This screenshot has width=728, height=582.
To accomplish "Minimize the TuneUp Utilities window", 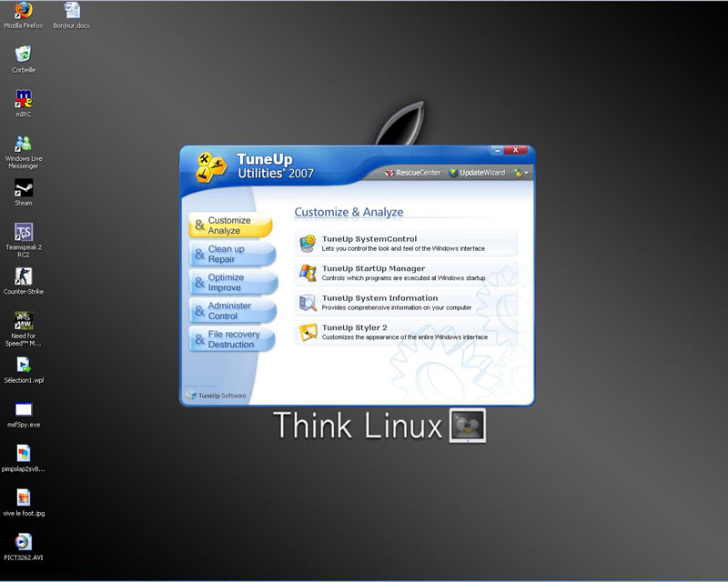I will [x=496, y=150].
